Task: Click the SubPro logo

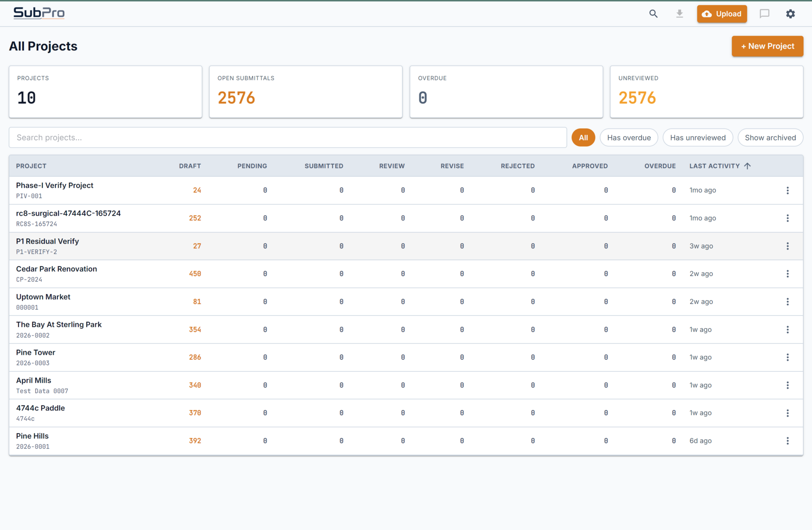Action: click(39, 13)
